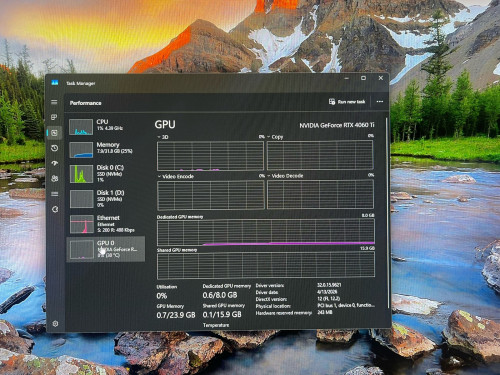Click the DirectX version value 12 (FL 12.2)

329,298
